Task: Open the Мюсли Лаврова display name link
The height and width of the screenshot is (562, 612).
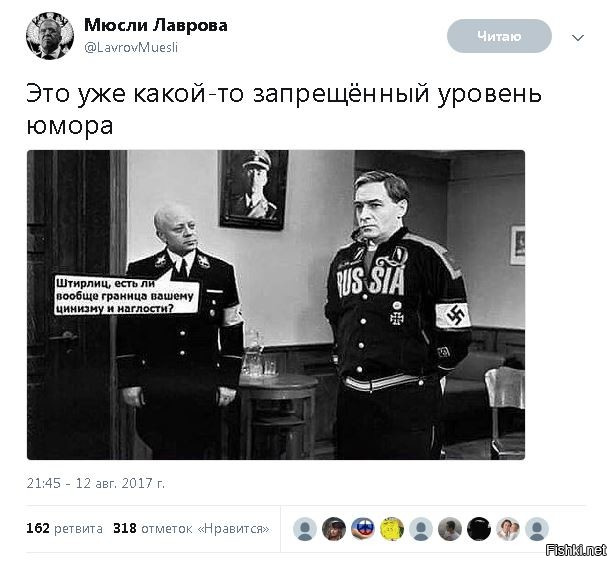Action: [x=156, y=25]
